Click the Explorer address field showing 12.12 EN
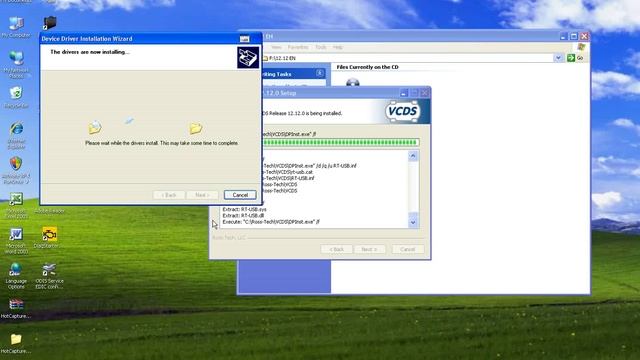The width and height of the screenshot is (640, 360). coord(408,58)
